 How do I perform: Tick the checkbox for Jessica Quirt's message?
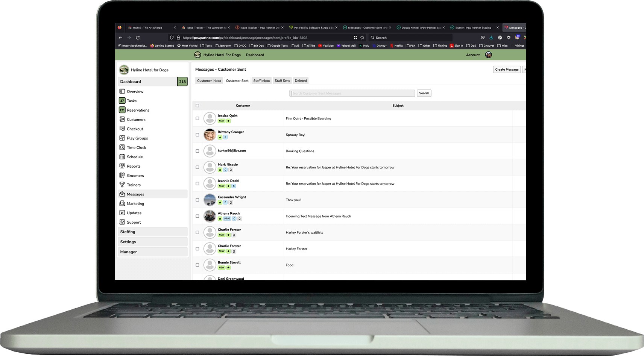point(197,118)
